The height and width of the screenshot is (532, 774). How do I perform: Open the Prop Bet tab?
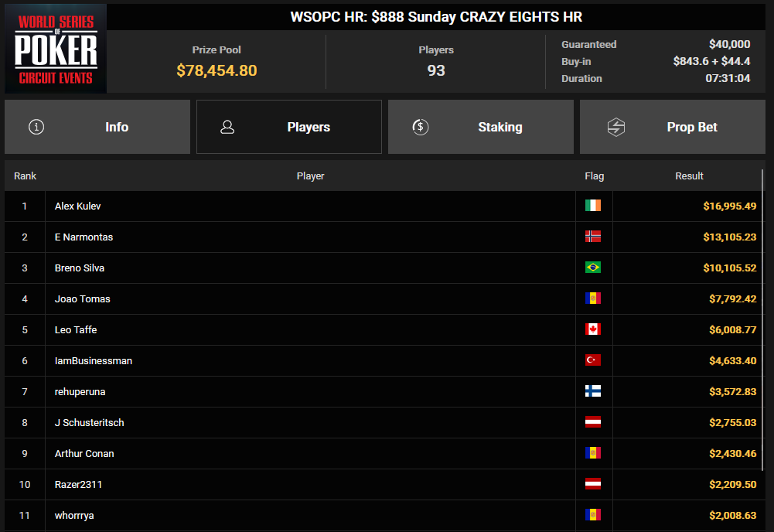(672, 127)
